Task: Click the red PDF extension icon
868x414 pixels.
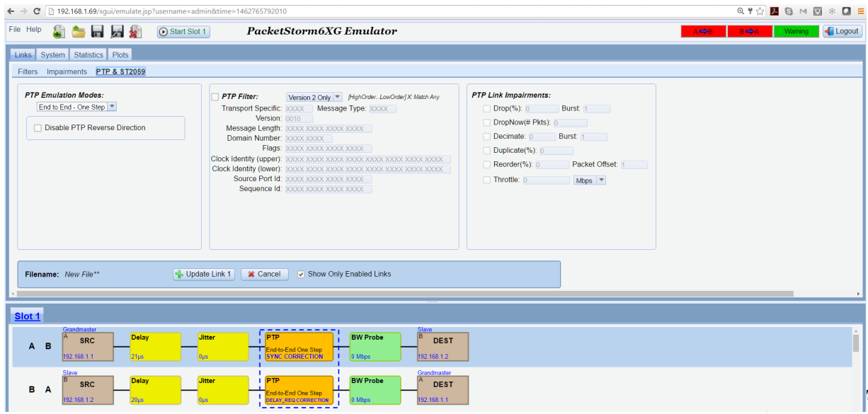Action: click(x=775, y=11)
